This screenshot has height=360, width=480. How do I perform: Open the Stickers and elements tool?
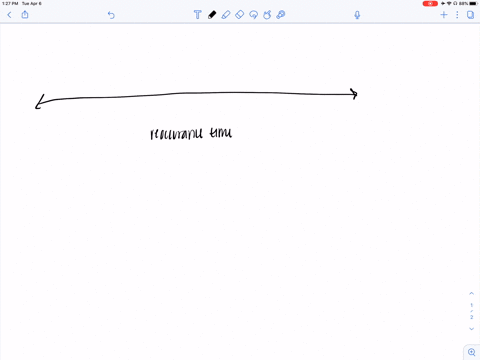[281, 15]
